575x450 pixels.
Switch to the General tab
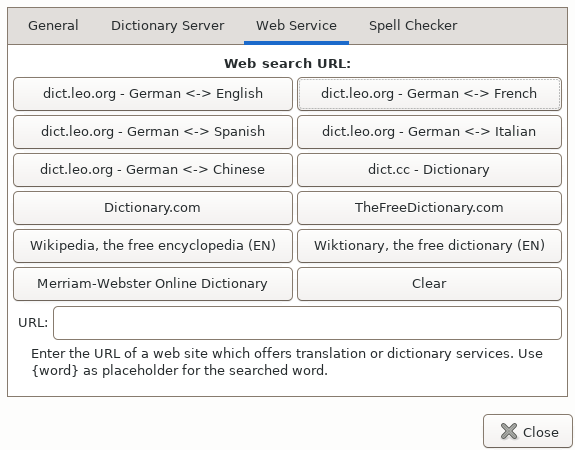[53, 26]
